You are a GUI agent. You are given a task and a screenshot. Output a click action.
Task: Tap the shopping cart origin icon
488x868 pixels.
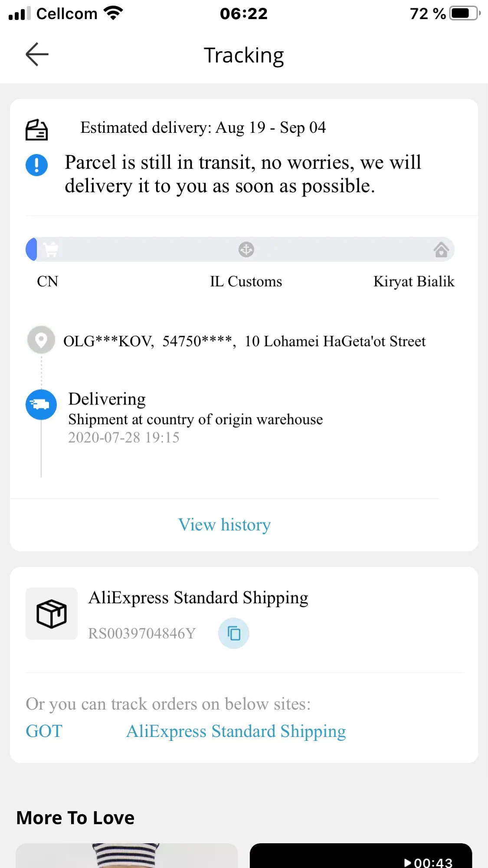pyautogui.click(x=51, y=250)
